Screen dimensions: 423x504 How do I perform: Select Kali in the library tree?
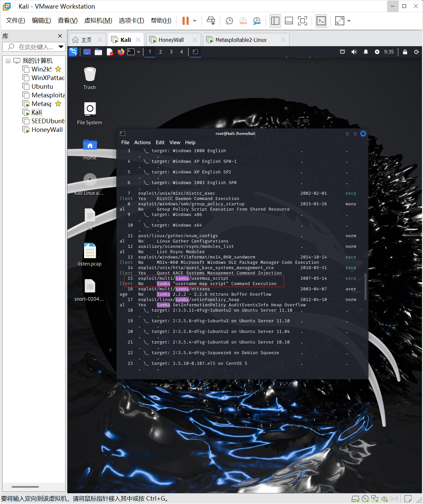[32, 112]
